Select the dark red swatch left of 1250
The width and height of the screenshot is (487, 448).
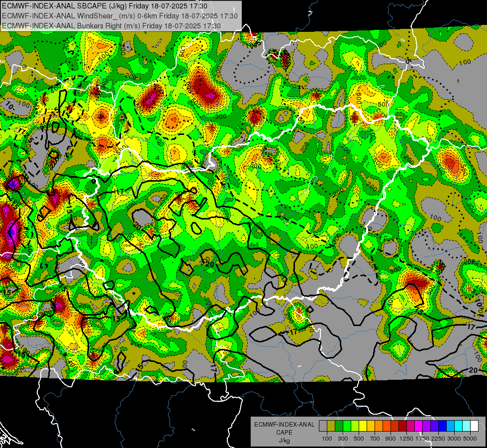(403, 426)
